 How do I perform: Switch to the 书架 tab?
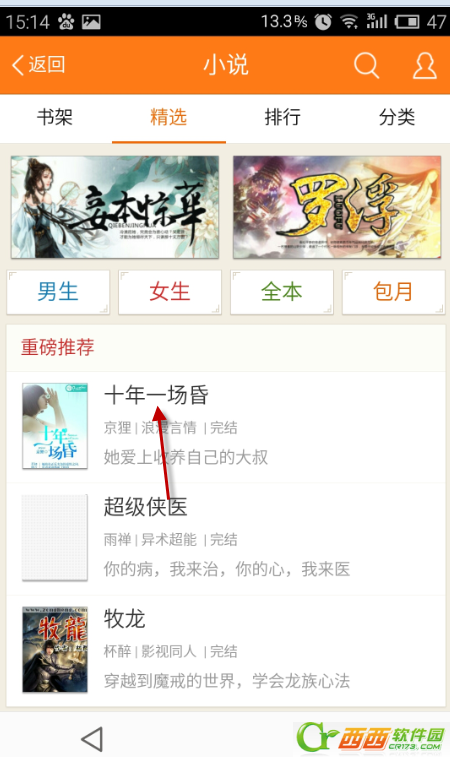[55, 117]
